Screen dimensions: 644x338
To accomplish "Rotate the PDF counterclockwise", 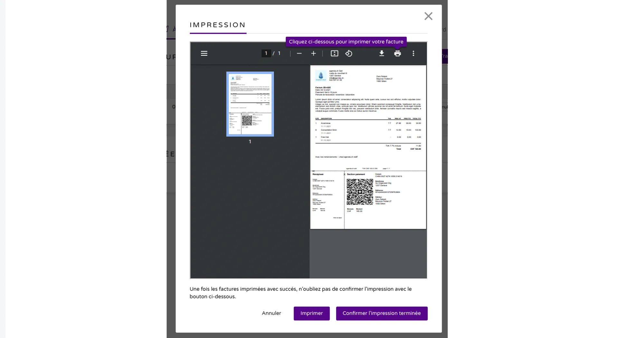I will 349,53.
